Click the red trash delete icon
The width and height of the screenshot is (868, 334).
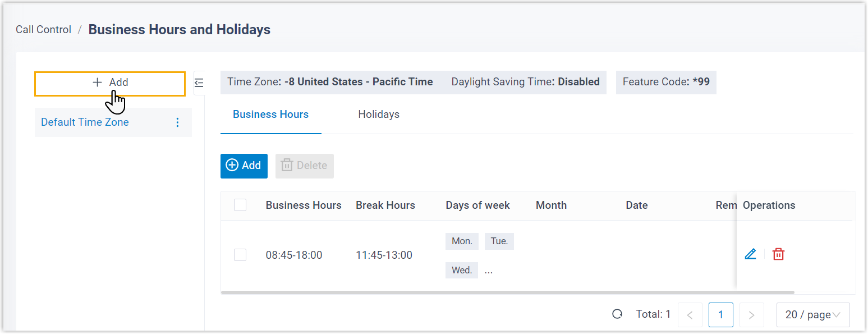778,254
